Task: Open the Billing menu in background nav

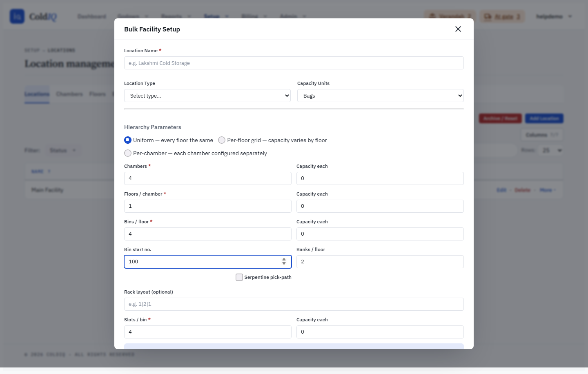Action: [x=254, y=16]
